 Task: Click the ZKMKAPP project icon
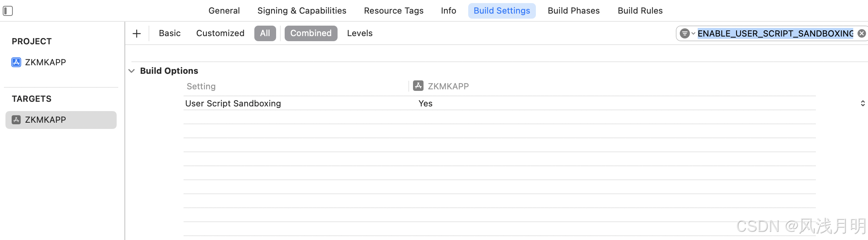(x=16, y=62)
